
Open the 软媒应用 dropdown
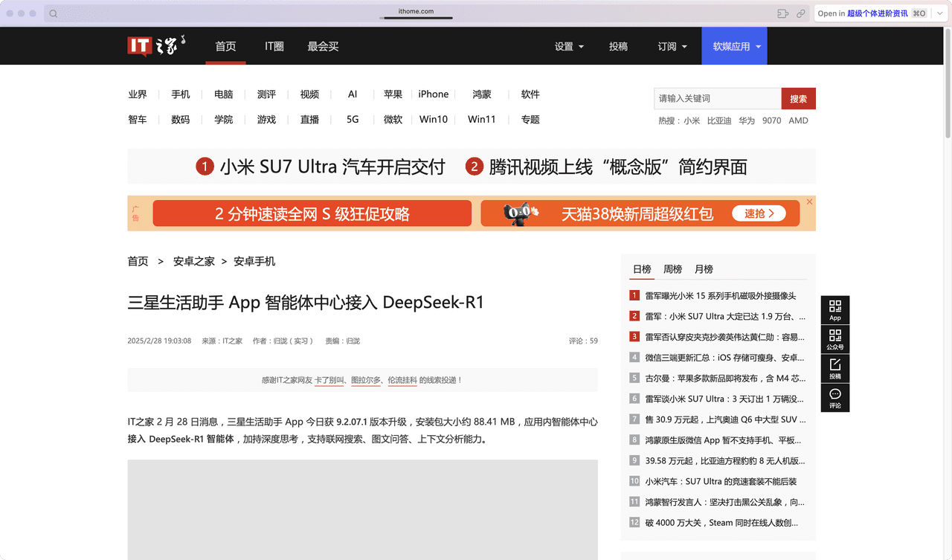(734, 46)
